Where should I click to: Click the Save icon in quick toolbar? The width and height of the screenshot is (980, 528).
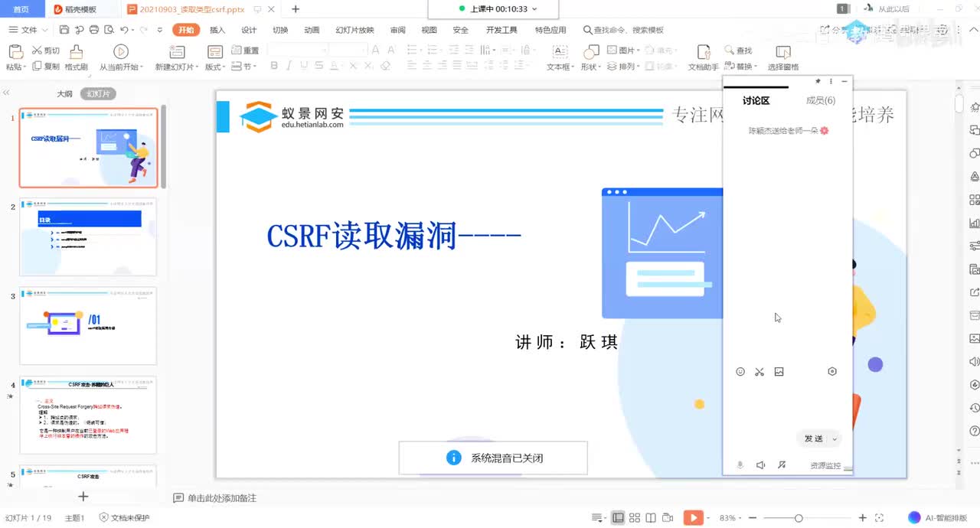coord(64,30)
